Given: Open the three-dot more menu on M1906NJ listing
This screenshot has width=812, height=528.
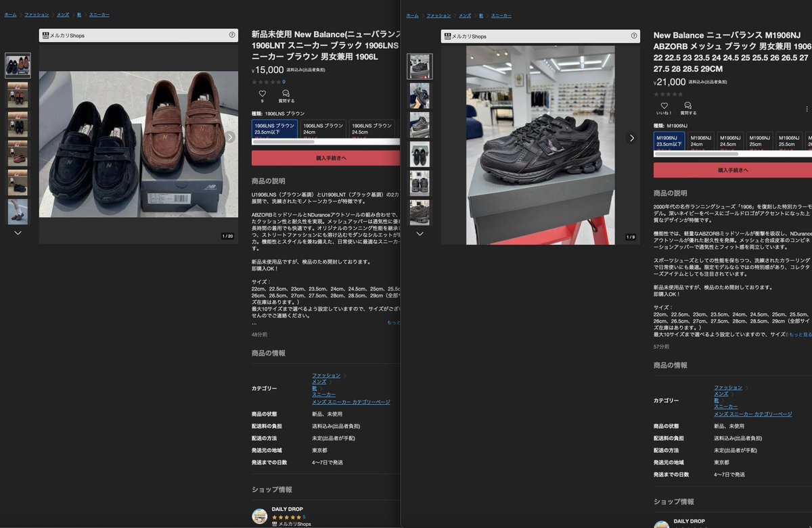Looking at the screenshot, I should [x=807, y=108].
